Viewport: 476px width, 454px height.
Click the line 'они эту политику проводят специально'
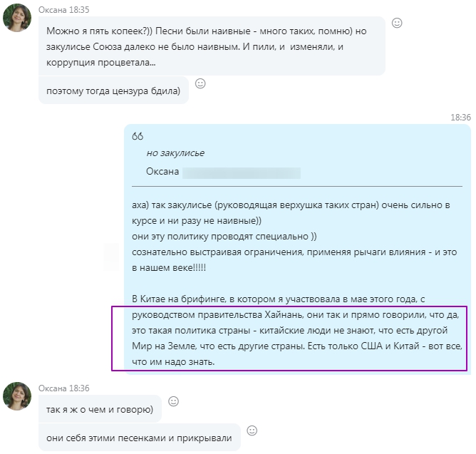[224, 236]
